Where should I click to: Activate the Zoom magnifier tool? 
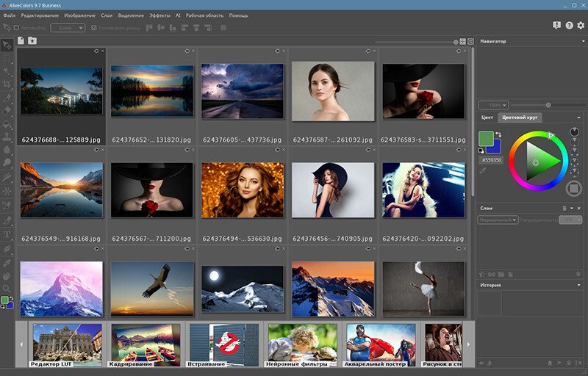coord(7,288)
